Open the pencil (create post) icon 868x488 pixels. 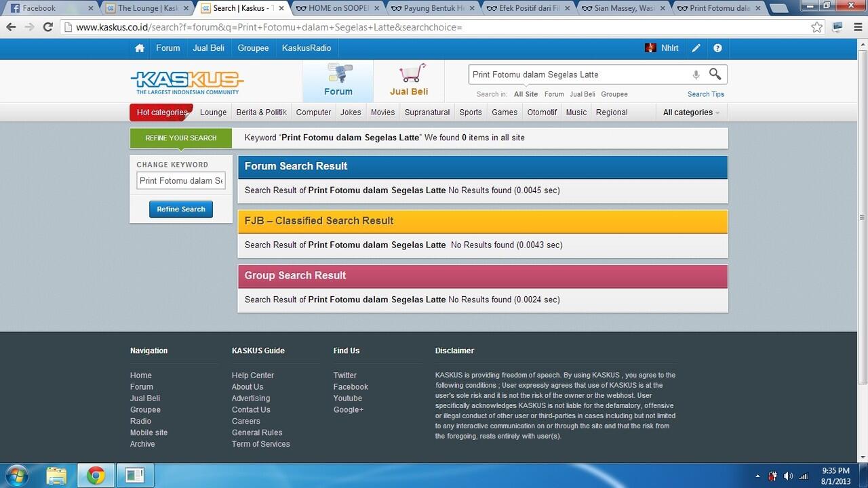pos(696,48)
